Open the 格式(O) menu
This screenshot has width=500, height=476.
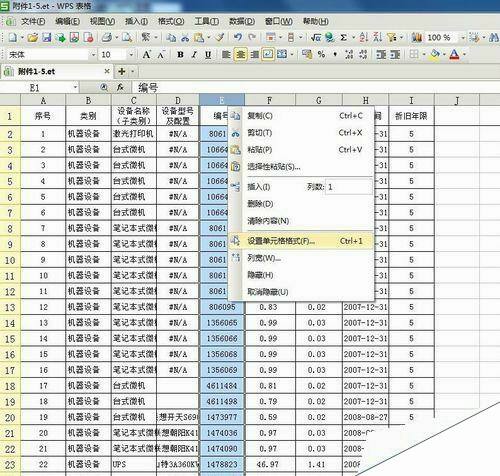171,22
